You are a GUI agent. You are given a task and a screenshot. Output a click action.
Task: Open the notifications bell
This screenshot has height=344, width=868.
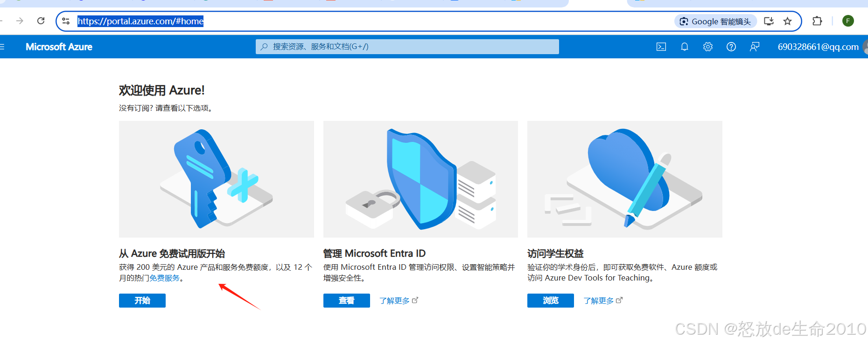point(685,47)
